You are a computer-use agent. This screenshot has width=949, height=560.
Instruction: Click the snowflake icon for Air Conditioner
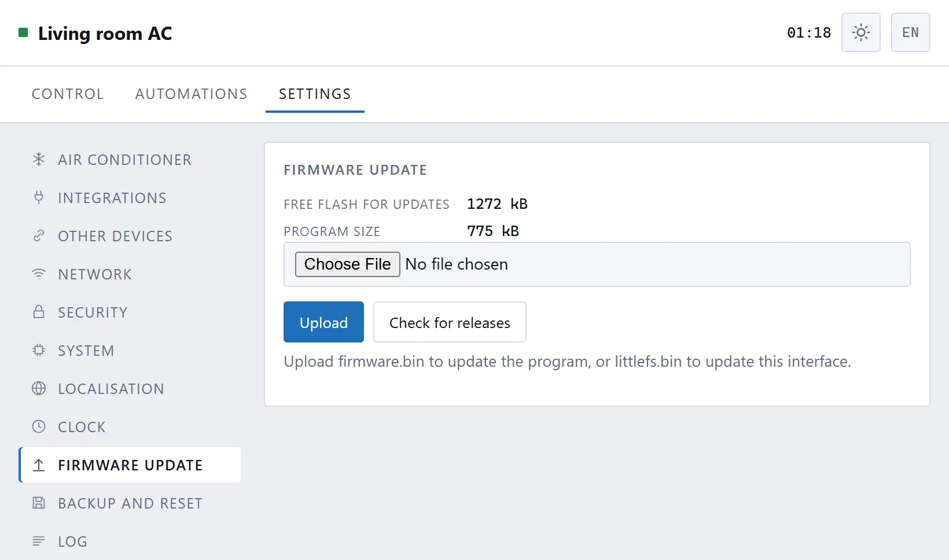[x=39, y=159]
